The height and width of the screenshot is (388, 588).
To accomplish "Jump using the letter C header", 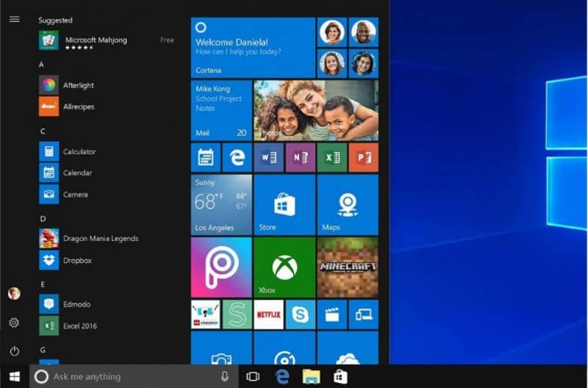I will click(43, 132).
